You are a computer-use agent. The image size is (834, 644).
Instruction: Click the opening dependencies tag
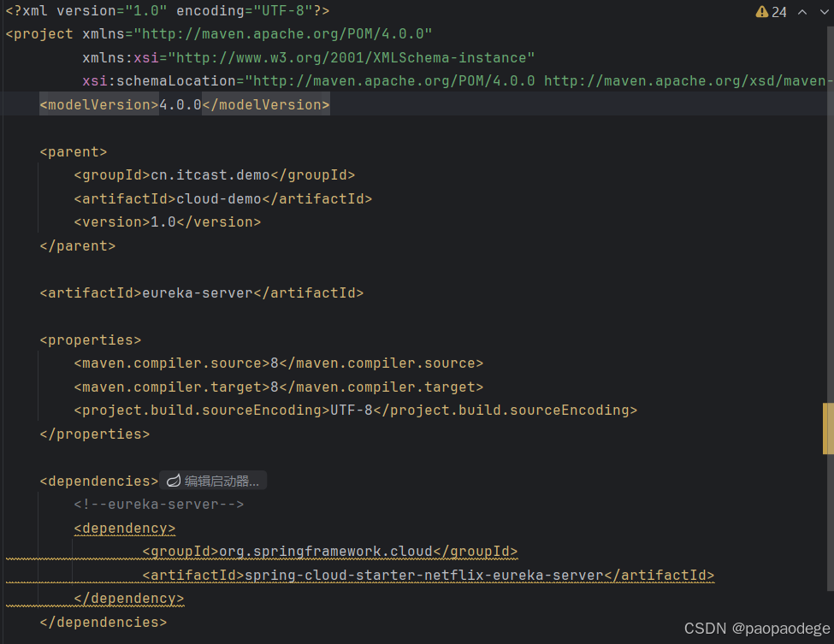99,481
